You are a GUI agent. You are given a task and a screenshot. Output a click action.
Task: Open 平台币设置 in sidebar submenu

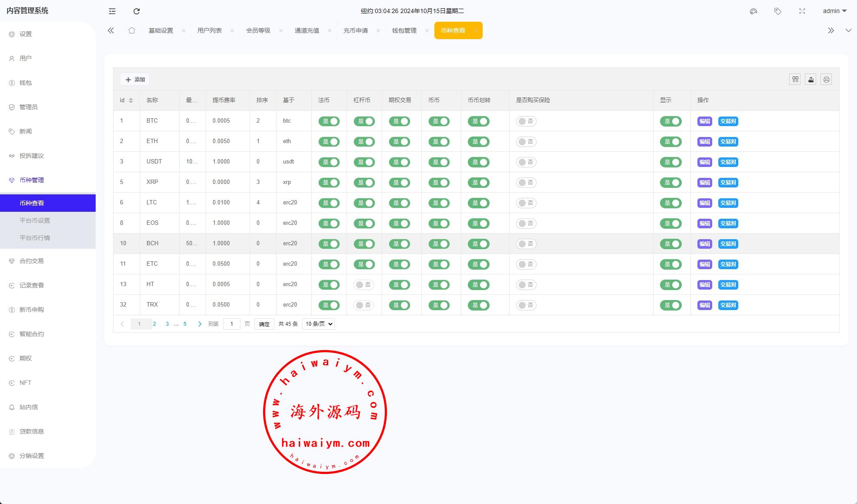click(x=35, y=220)
